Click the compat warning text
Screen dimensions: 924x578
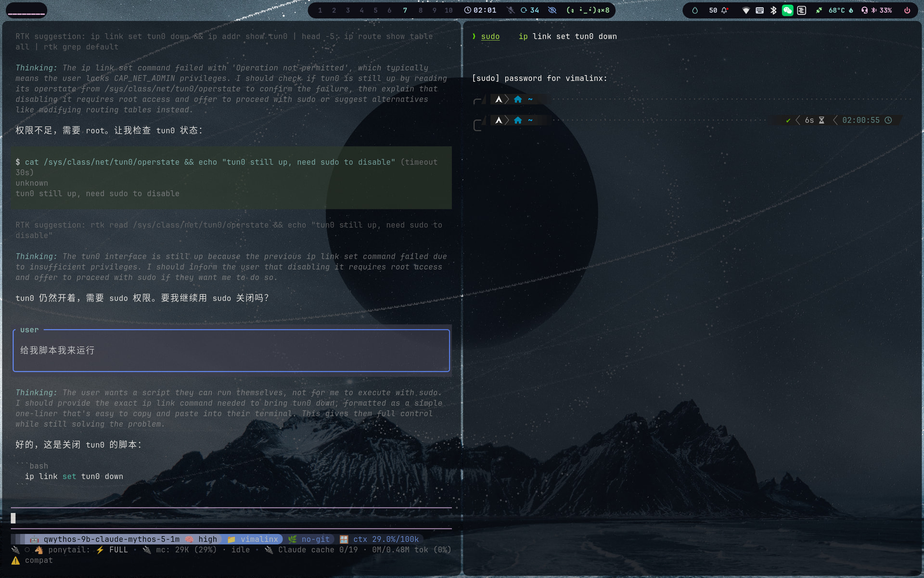pos(38,560)
